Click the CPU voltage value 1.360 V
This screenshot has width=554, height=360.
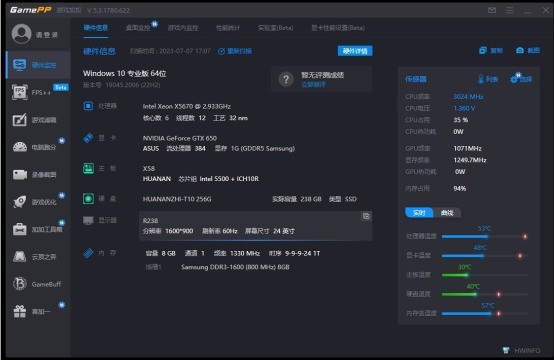pos(464,108)
